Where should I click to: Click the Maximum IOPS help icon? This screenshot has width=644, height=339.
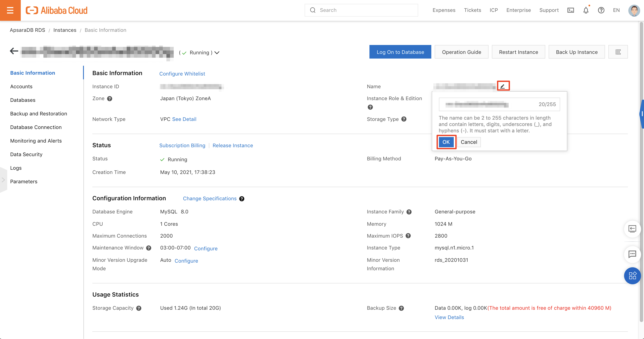pyautogui.click(x=408, y=236)
